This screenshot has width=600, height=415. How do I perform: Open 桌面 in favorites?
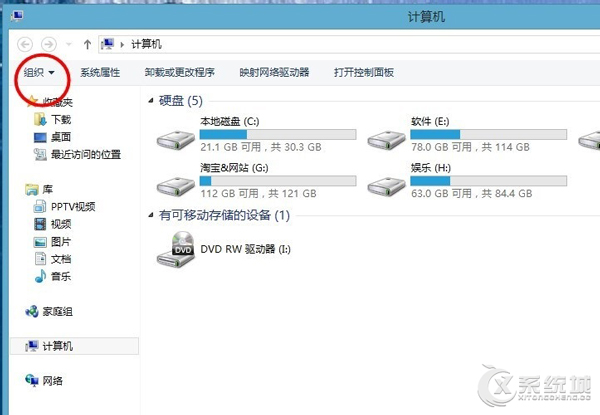click(x=61, y=137)
